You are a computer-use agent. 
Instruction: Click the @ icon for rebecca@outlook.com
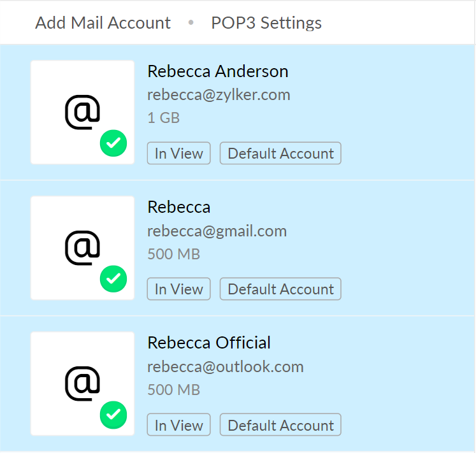tap(82, 384)
